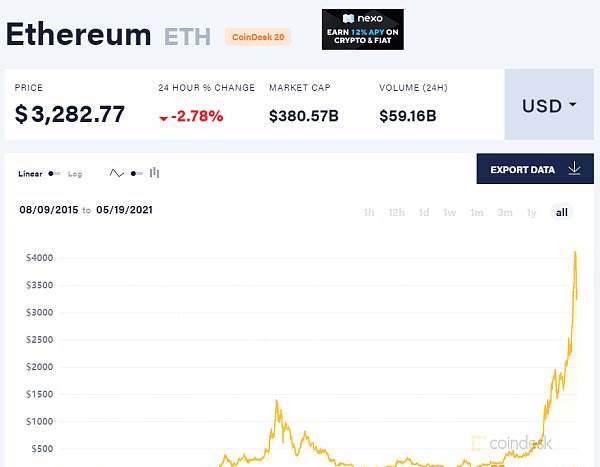Select the candlestick chart icon

[154, 173]
